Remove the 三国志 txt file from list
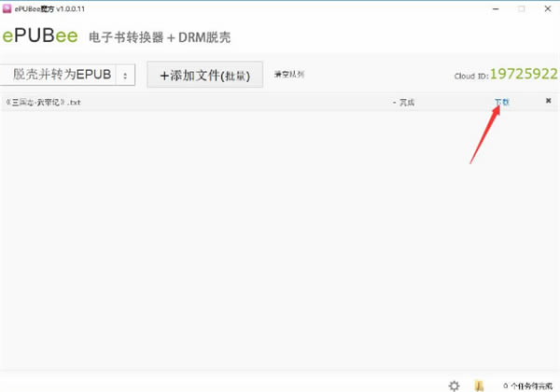 click(x=548, y=101)
